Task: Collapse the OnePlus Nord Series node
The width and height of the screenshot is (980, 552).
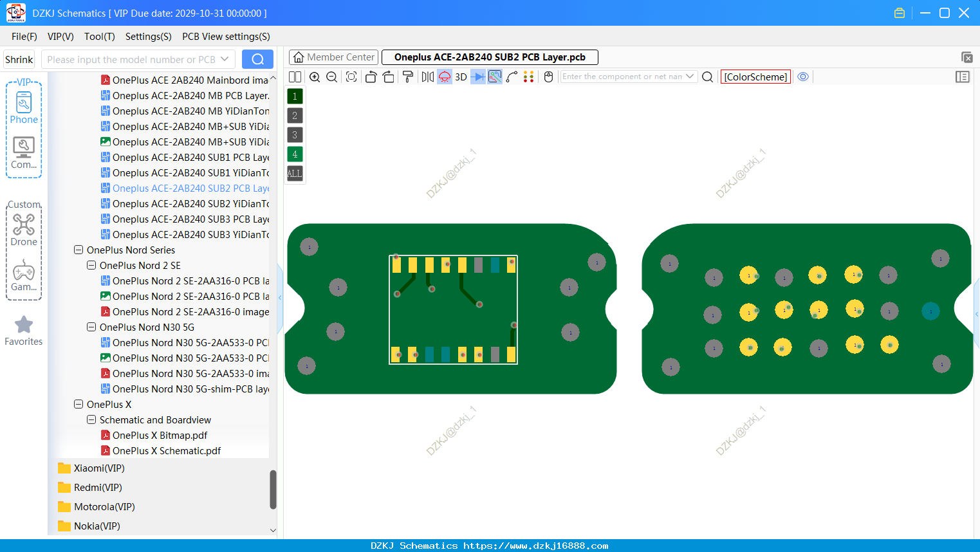Action: click(79, 250)
